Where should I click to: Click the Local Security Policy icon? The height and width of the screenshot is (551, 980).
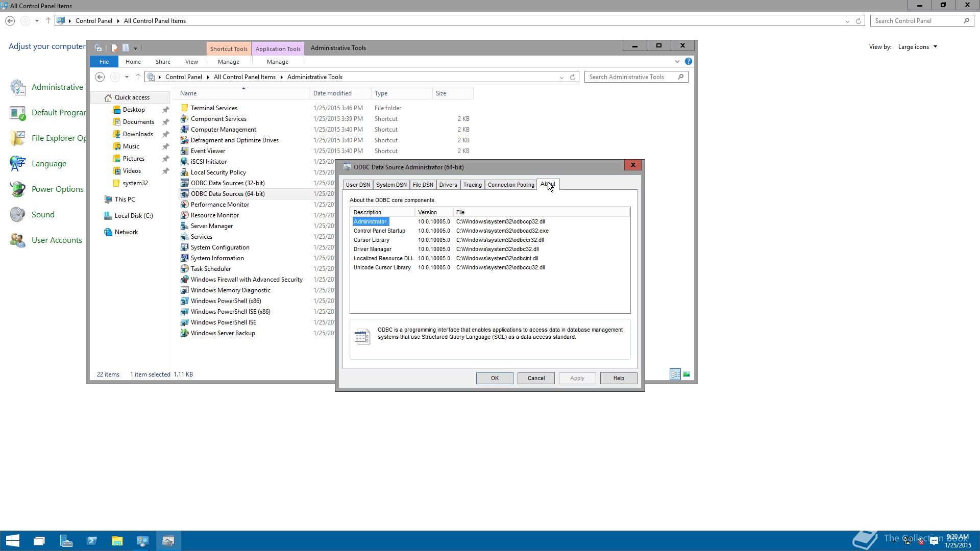(185, 172)
